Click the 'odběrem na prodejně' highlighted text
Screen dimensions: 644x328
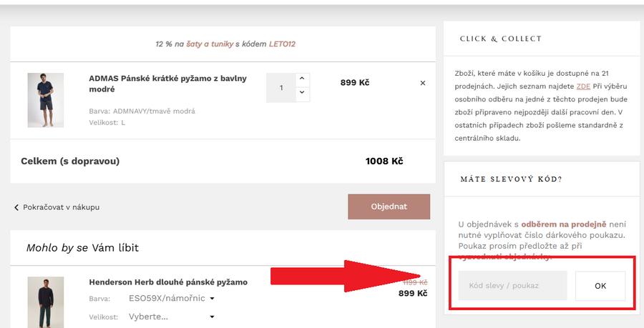tap(564, 224)
